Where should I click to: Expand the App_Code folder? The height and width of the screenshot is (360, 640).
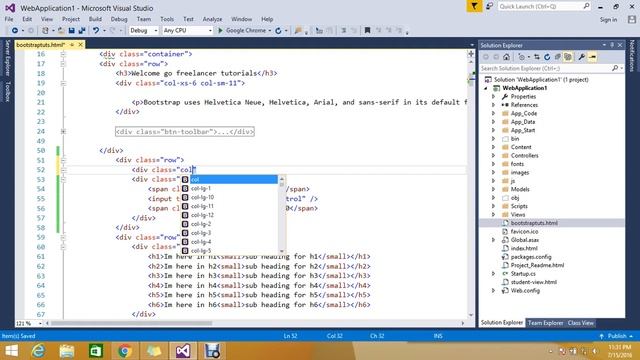click(493, 113)
